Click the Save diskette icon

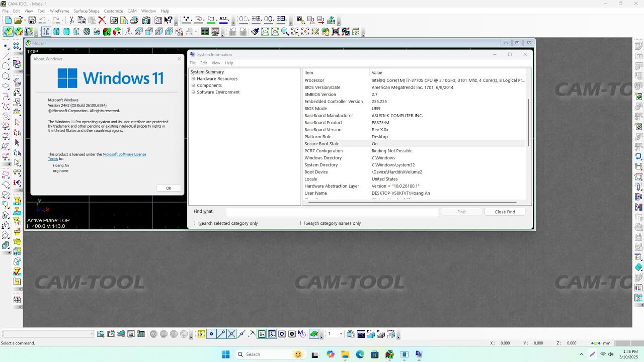coord(32,20)
